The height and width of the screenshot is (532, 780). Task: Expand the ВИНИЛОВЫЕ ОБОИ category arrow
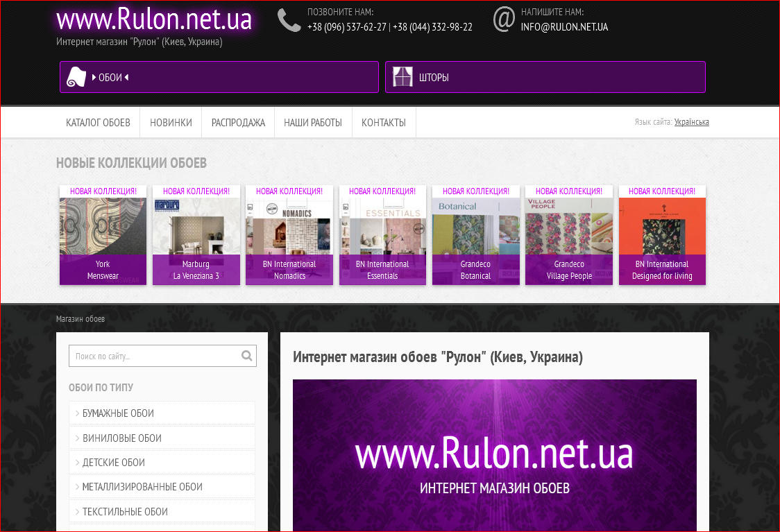[77, 438]
